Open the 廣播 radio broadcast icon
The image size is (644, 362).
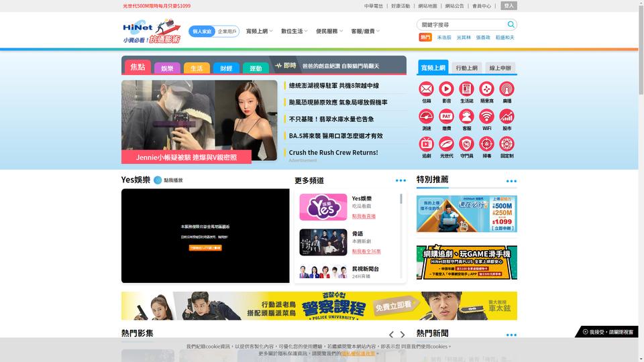507,89
